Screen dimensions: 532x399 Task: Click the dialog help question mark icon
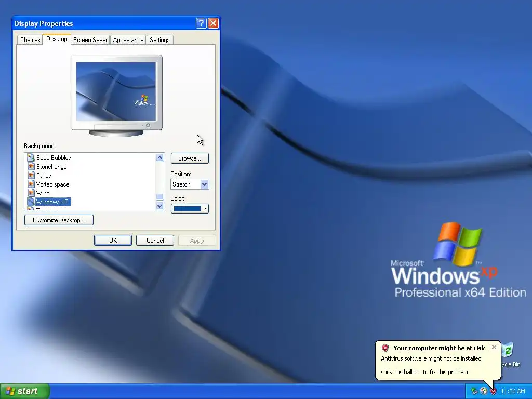201,23
